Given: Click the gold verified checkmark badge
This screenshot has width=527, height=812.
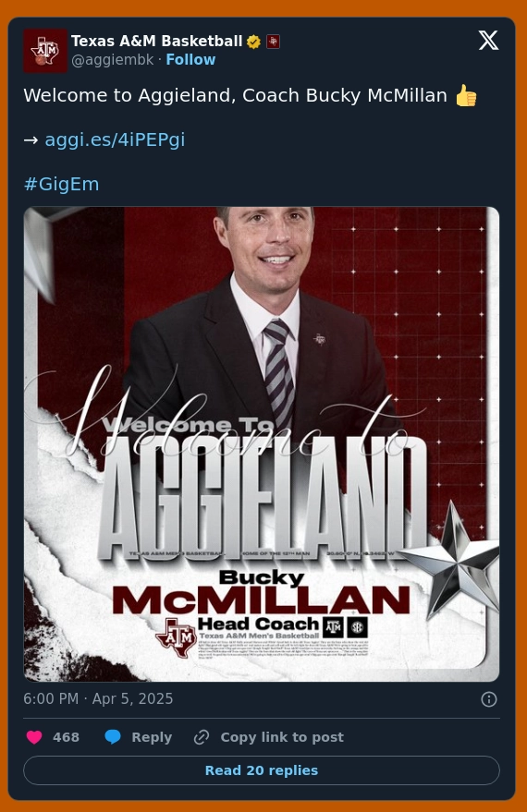Looking at the screenshot, I should click(253, 42).
